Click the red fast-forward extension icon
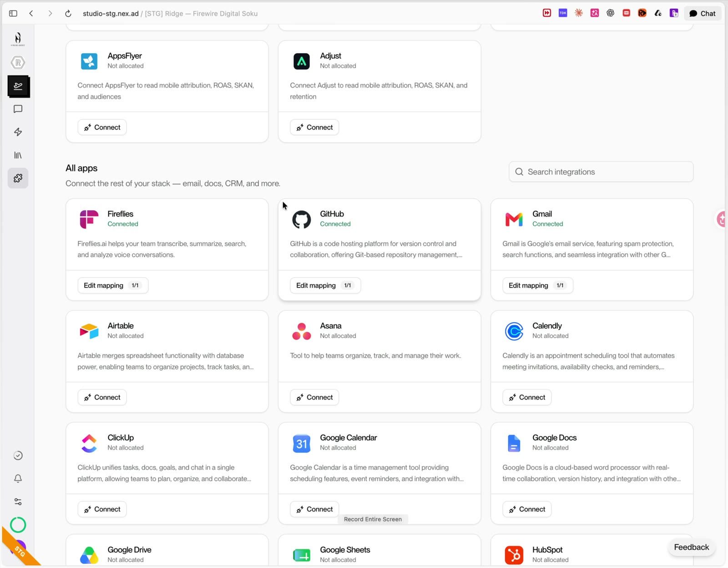728x568 pixels. click(547, 13)
